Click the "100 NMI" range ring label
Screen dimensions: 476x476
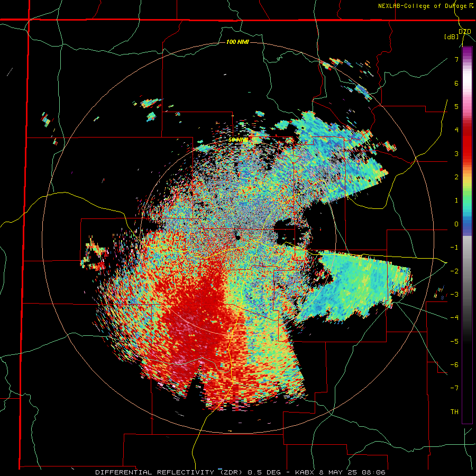[x=237, y=42]
